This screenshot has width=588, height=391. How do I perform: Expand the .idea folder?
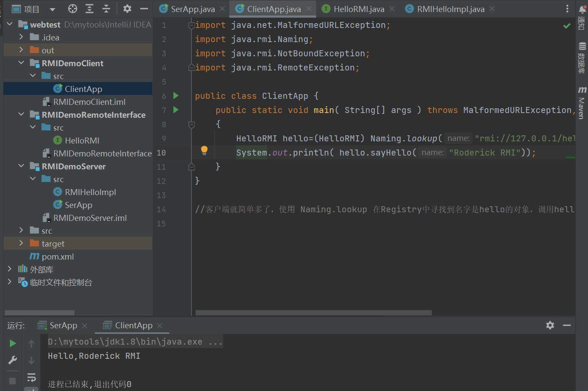point(21,37)
